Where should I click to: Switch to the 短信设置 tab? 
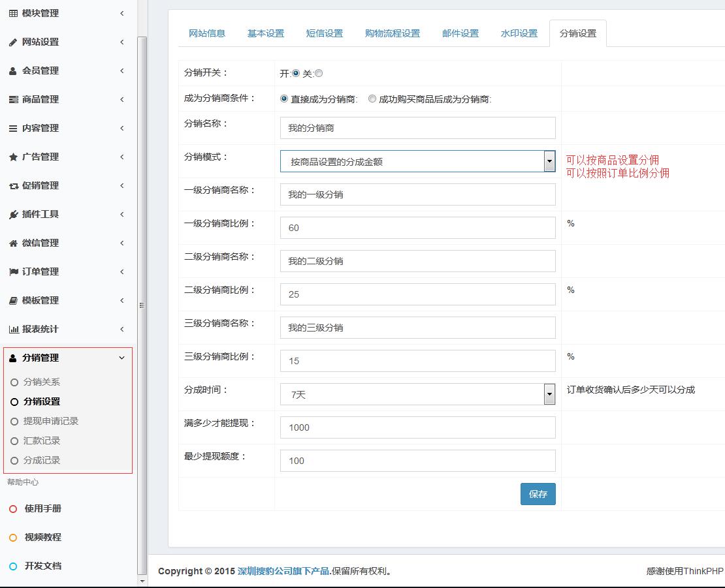coord(325,33)
